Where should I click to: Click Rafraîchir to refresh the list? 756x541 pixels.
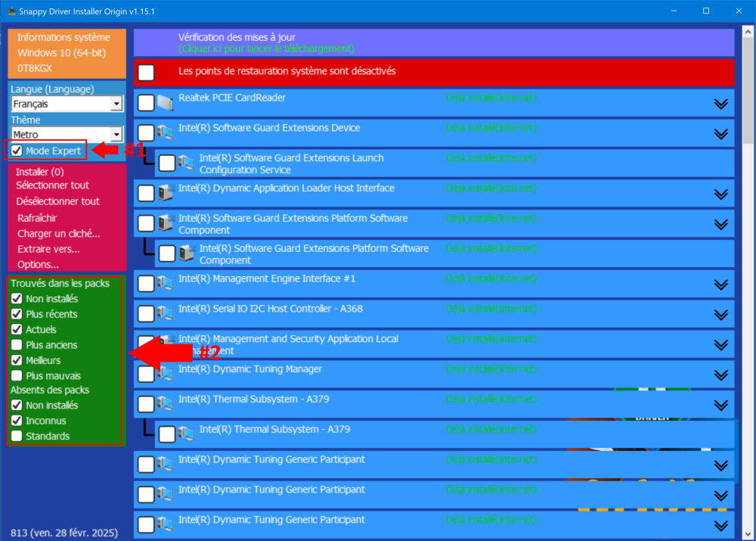click(37, 218)
